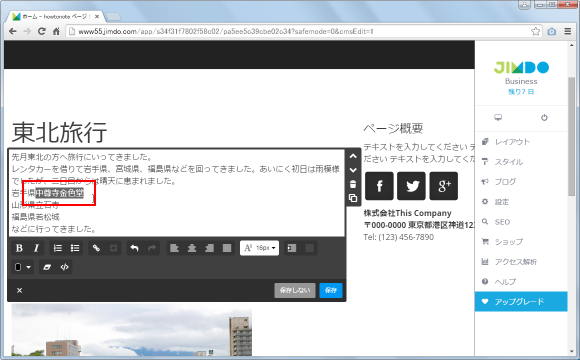Switch to preview mode monitor icon

[x=498, y=118]
